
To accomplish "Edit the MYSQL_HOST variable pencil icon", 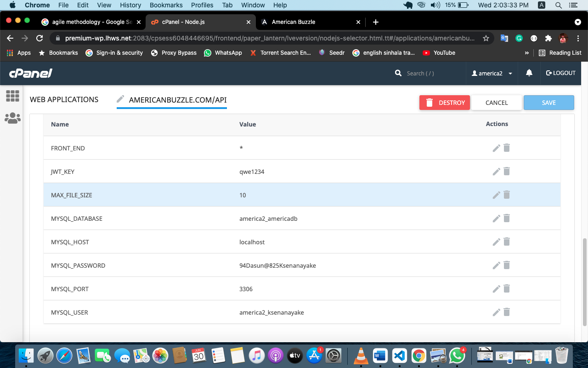I will click(496, 242).
